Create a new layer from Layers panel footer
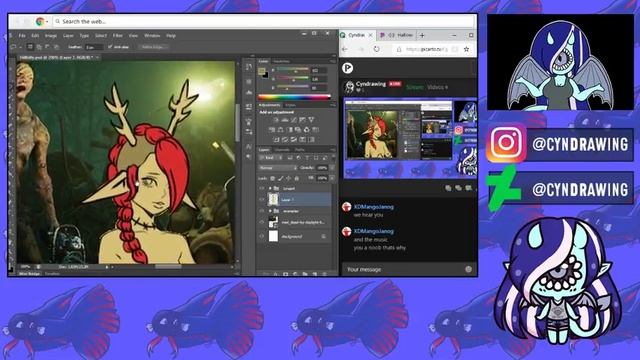 click(x=315, y=274)
